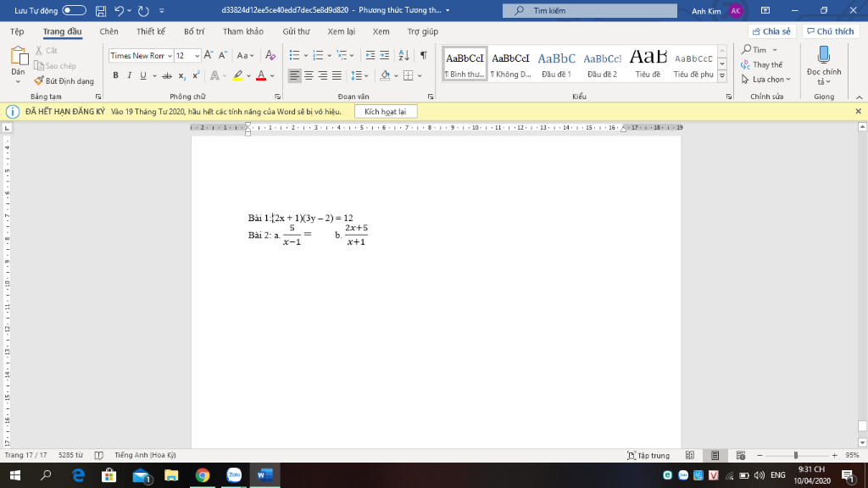Toggle Italic formatting
Image resolution: width=868 pixels, height=488 pixels.
tap(129, 75)
